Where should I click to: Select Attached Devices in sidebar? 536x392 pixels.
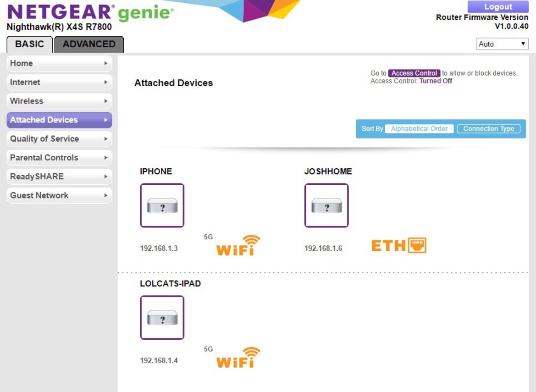60,120
